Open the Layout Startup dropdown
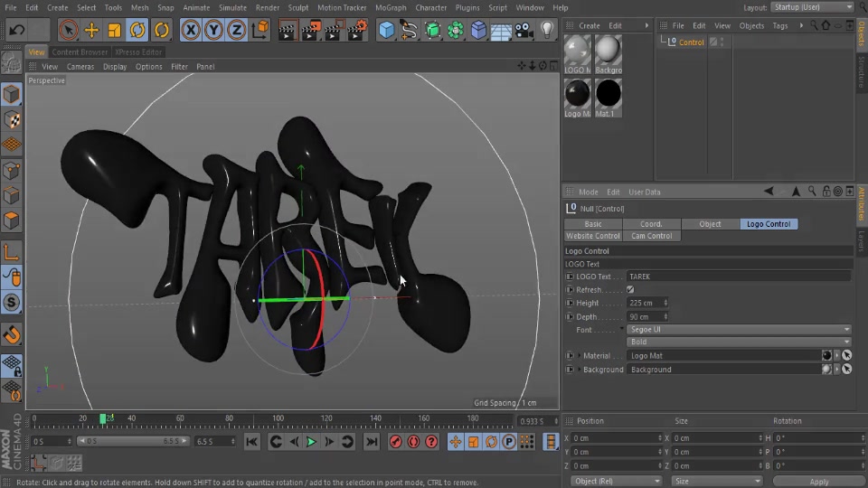868x488 pixels. click(x=813, y=7)
